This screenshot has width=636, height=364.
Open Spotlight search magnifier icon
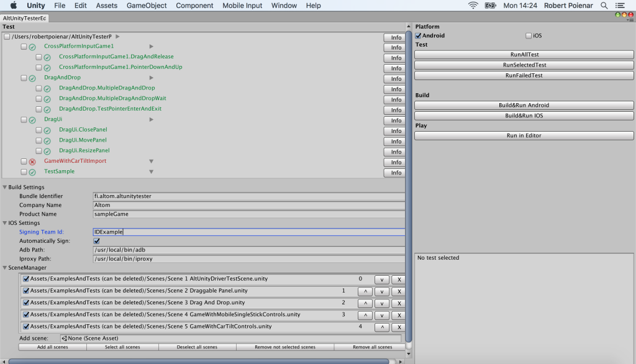[x=604, y=5]
